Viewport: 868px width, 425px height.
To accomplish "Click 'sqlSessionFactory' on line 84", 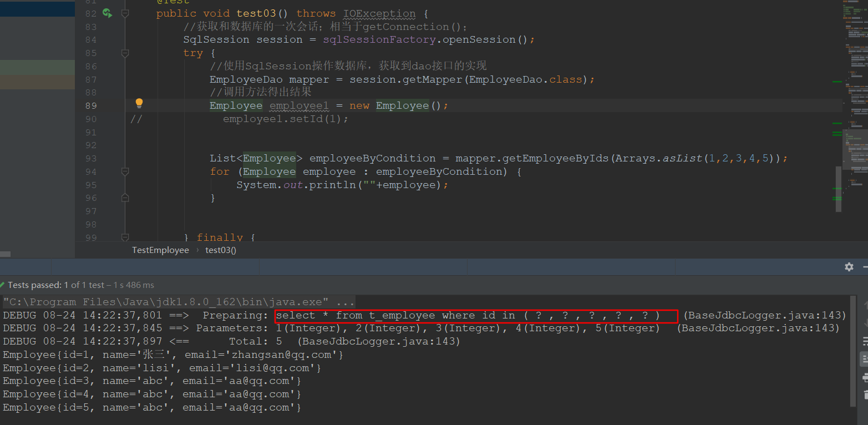I will tap(379, 39).
